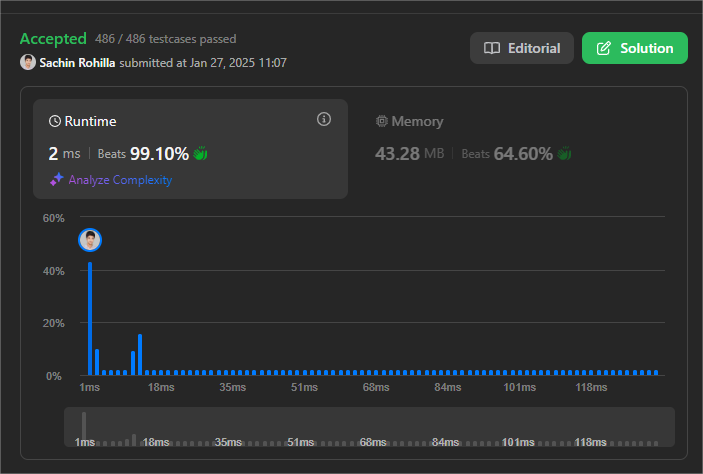Viewport: 703px width, 474px height.
Task: Click the avatar marker above the chart bar
Action: point(90,240)
